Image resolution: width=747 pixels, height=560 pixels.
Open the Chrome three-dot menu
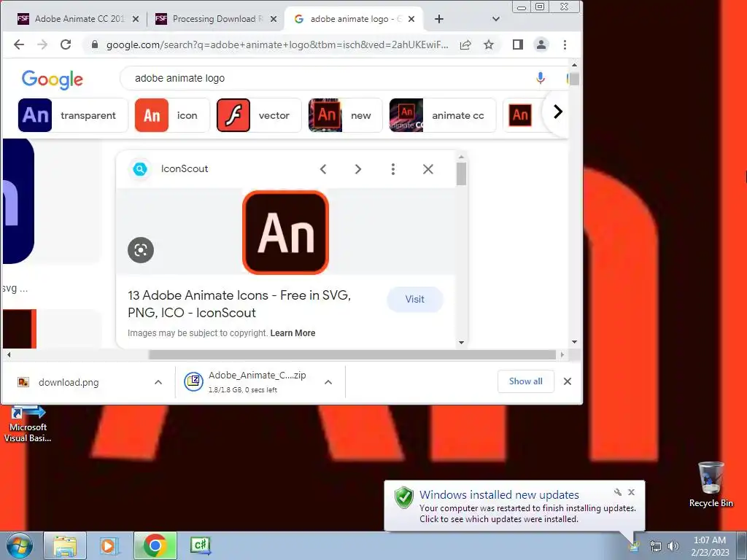565,44
